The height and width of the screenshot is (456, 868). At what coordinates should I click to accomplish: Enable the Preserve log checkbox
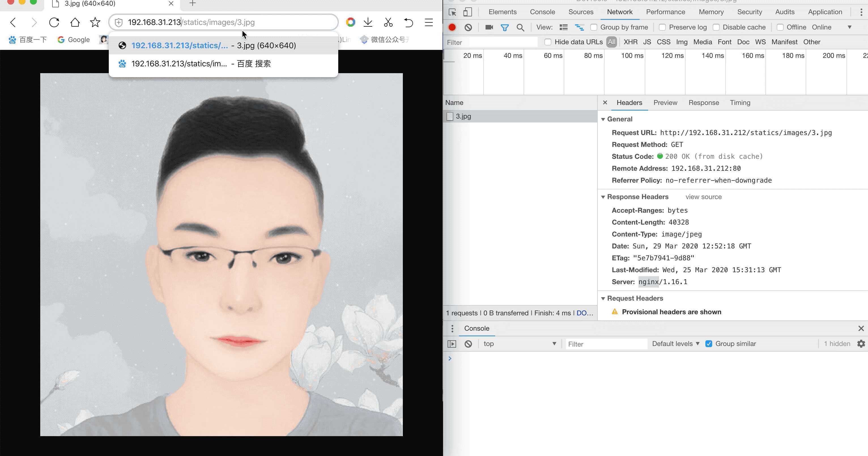coord(662,27)
